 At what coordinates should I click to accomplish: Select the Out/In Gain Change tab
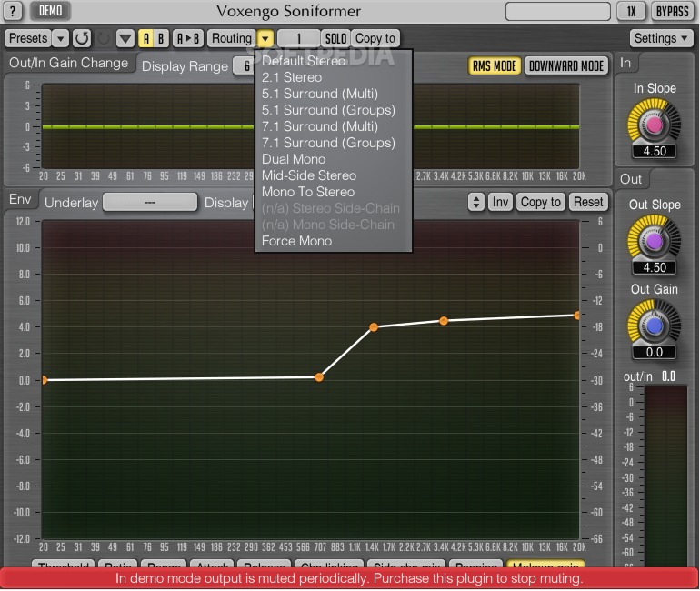coord(68,63)
